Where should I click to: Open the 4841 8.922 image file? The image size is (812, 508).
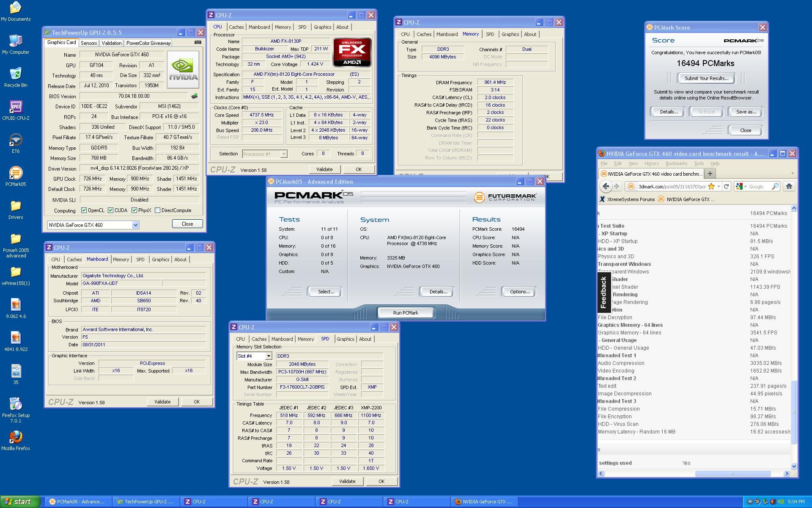pyautogui.click(x=16, y=342)
